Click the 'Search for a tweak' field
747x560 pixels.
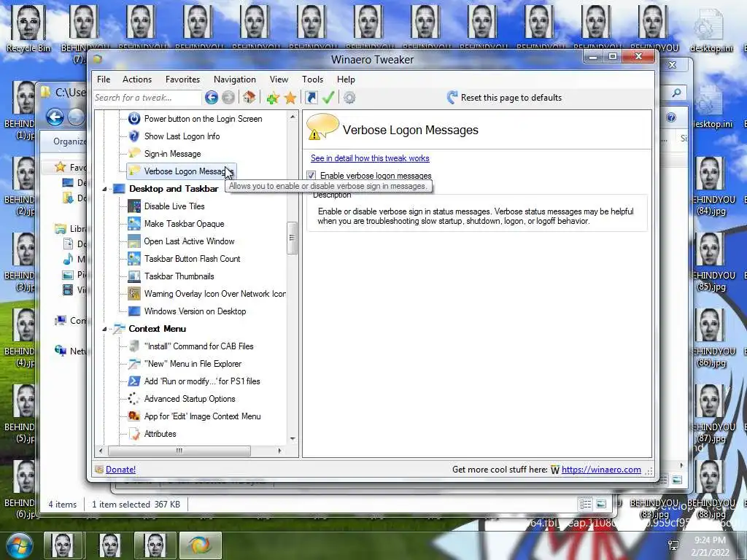pyautogui.click(x=147, y=98)
